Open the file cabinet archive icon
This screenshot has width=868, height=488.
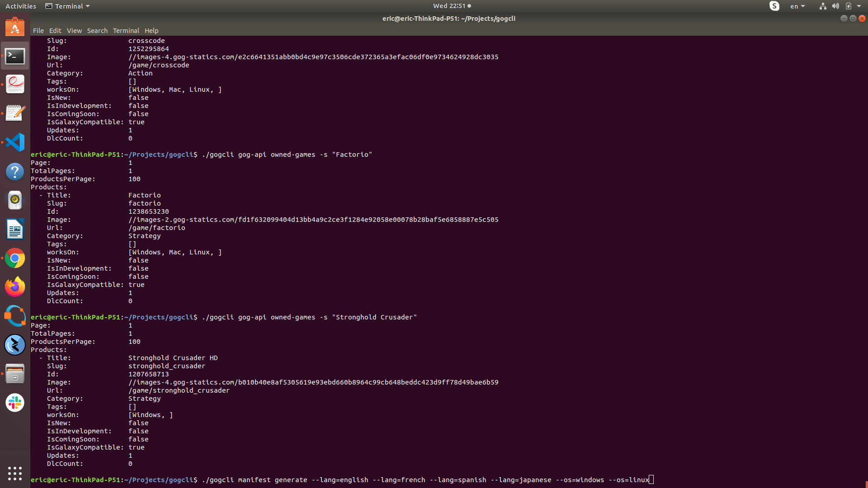tap(15, 374)
